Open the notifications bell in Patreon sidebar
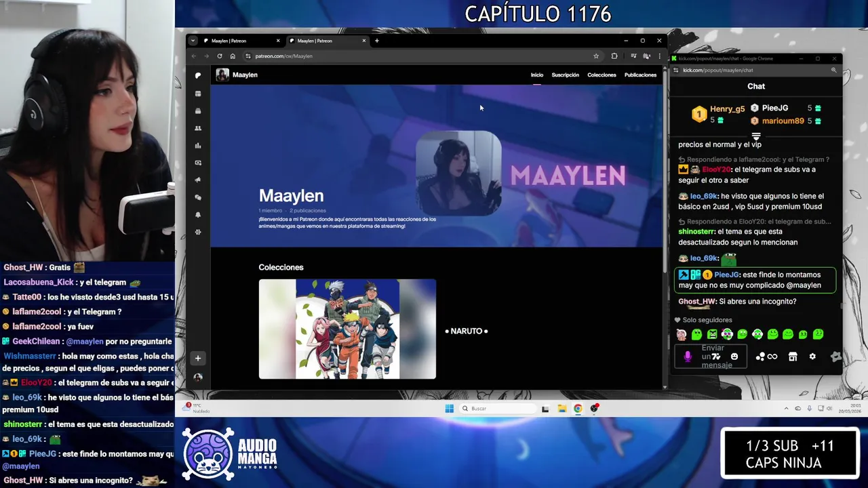Image resolution: width=868 pixels, height=488 pixels. tap(198, 215)
